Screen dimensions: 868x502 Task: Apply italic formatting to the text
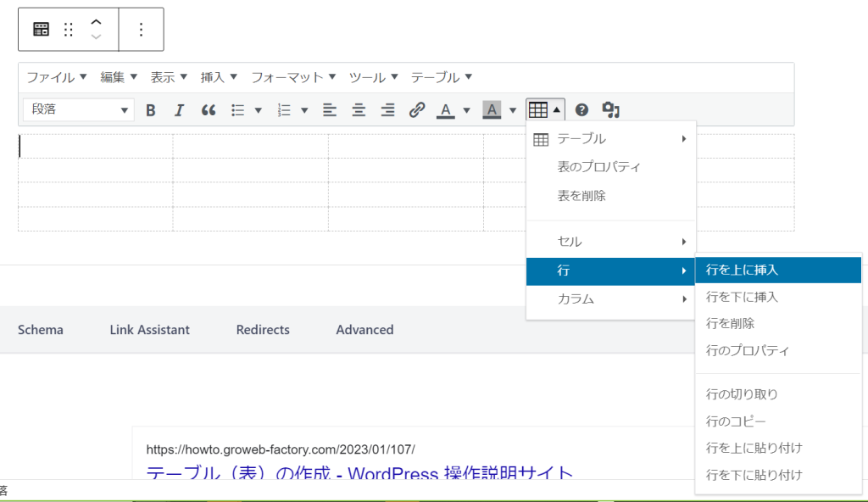179,110
